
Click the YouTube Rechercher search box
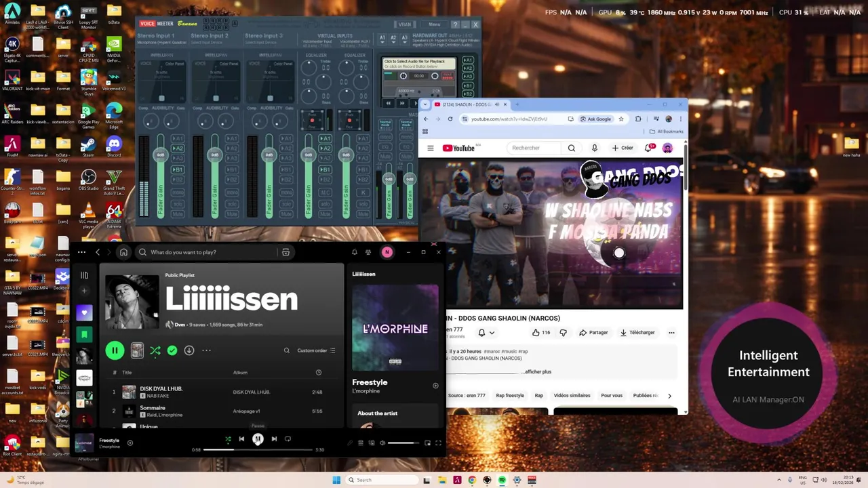pos(535,148)
